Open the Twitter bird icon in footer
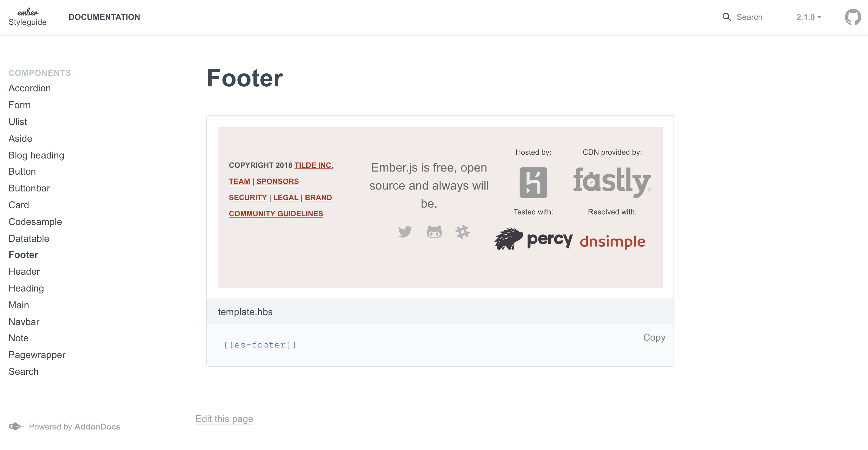This screenshot has width=868, height=450. [405, 232]
